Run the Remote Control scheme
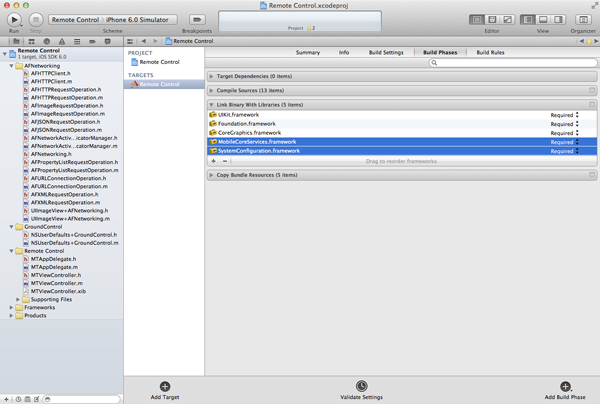This screenshot has height=404, width=600. pos(14,20)
